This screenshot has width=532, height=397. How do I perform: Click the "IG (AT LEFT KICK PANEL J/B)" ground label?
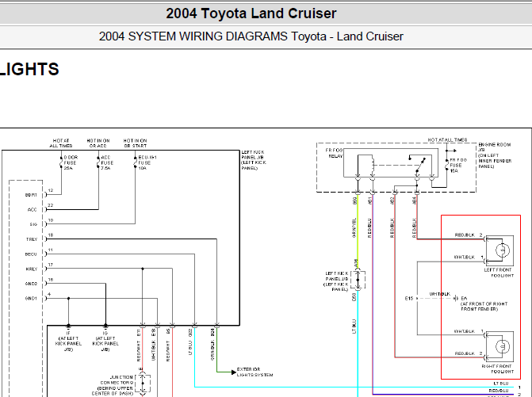tap(105, 342)
